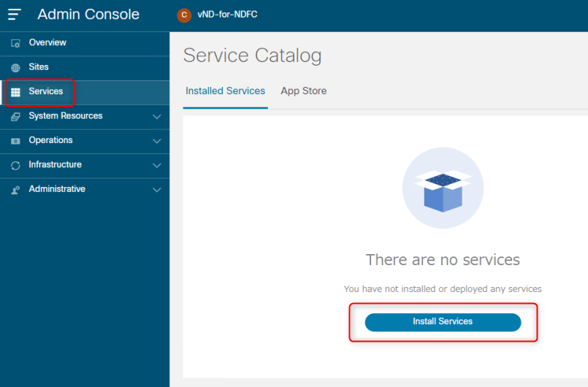Click the Administrative user icon
Screen dimensions: 588x387
pos(15,190)
